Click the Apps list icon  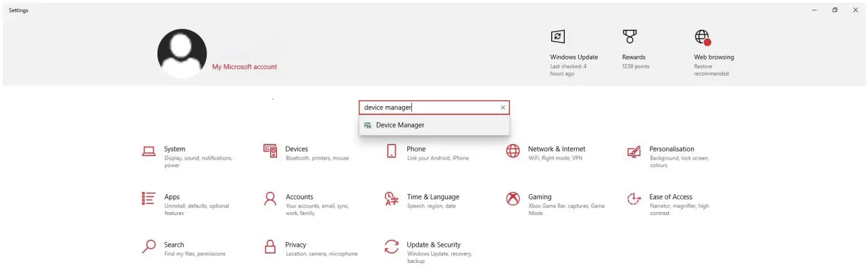[149, 199]
